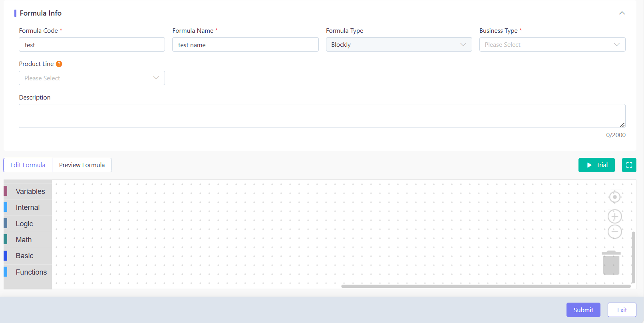Switch to the Preview Formula tab
Screen dimensions: 644x323
[x=82, y=165]
